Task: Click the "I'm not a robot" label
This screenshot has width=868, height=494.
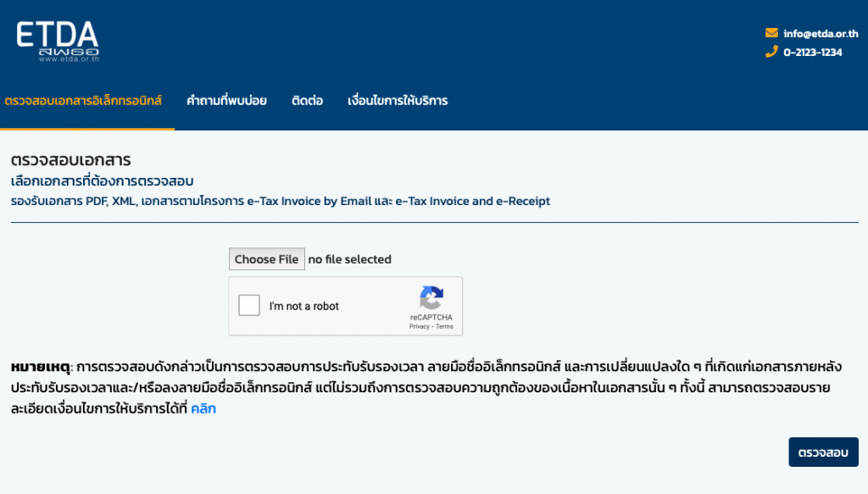Action: click(304, 307)
